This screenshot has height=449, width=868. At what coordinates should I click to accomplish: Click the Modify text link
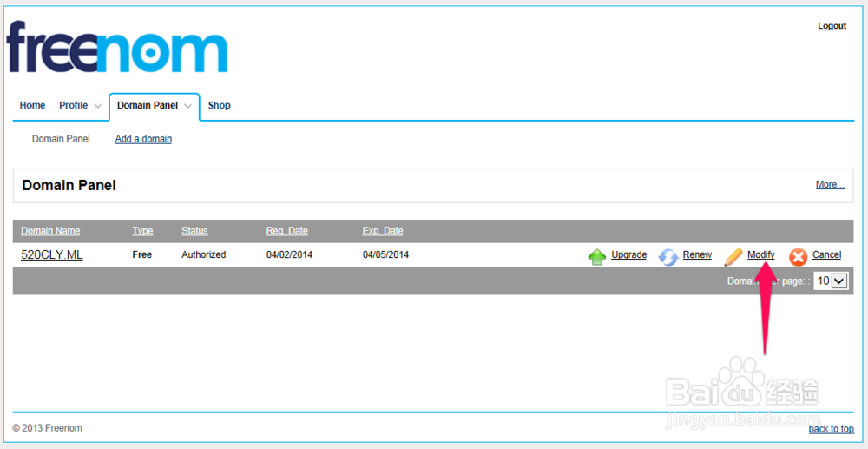click(x=761, y=254)
